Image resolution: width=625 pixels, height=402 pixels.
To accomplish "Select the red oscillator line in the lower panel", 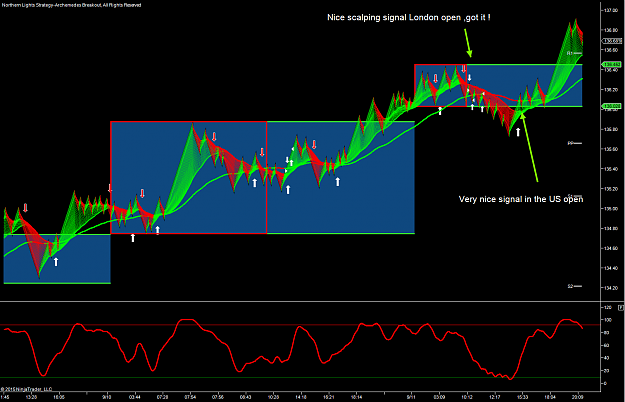I will click(293, 348).
